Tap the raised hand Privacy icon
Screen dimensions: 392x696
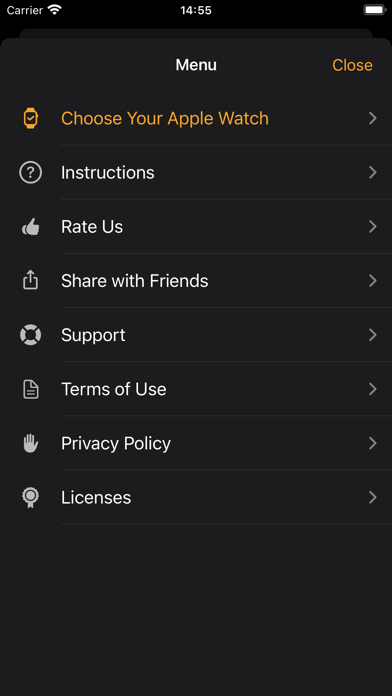click(30, 443)
